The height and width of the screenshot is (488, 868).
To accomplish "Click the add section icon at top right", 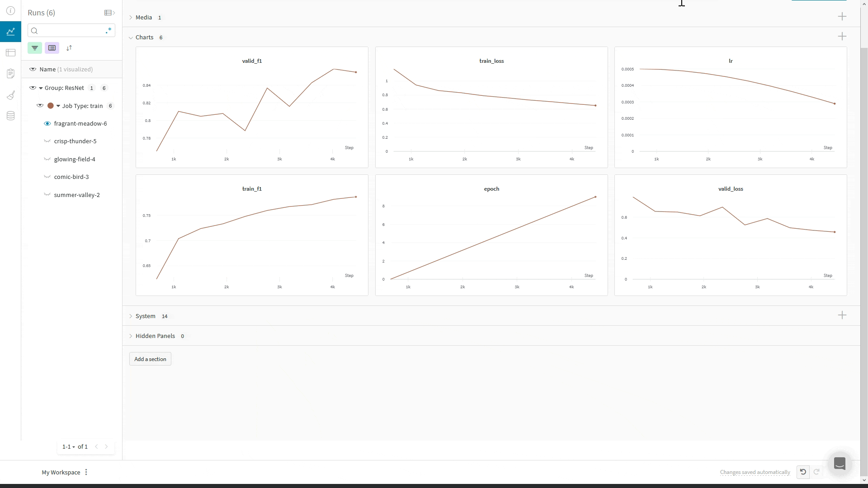I will (x=842, y=17).
